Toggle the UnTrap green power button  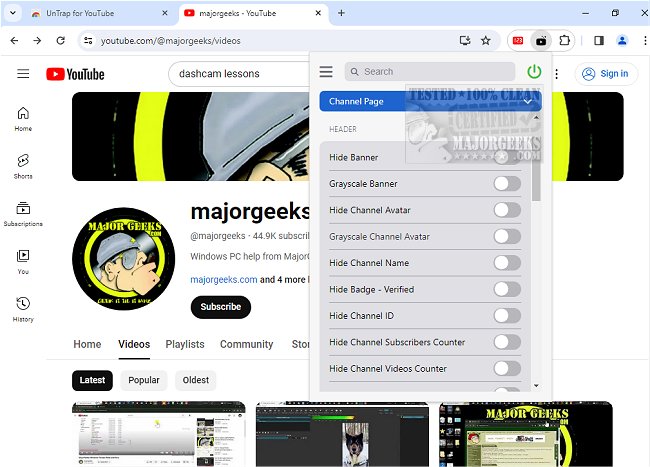pos(534,72)
